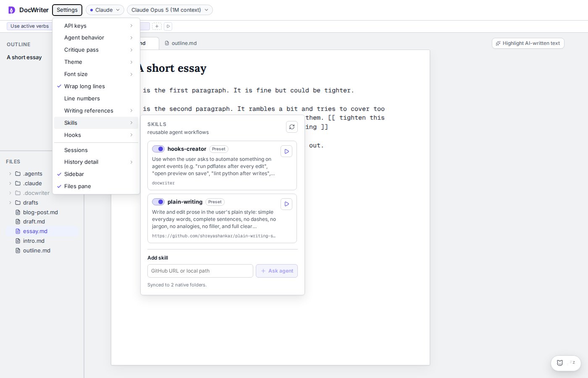Image resolution: width=588 pixels, height=378 pixels.
Task: Run the plain-writing skill
Action: [x=286, y=204]
